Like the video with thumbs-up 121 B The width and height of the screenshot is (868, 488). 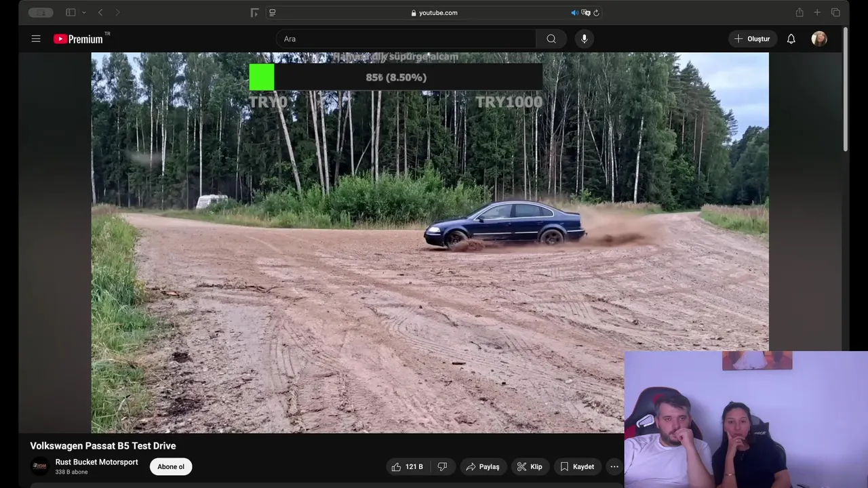[407, 466]
